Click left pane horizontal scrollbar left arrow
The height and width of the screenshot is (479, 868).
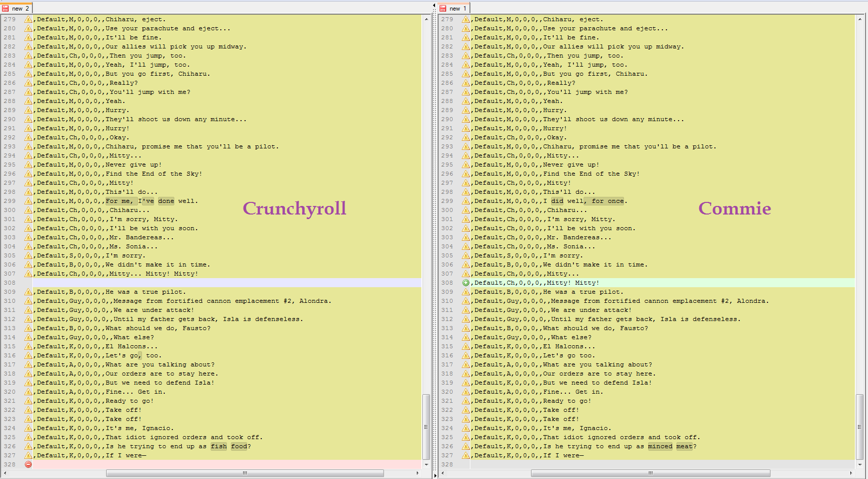click(x=6, y=473)
